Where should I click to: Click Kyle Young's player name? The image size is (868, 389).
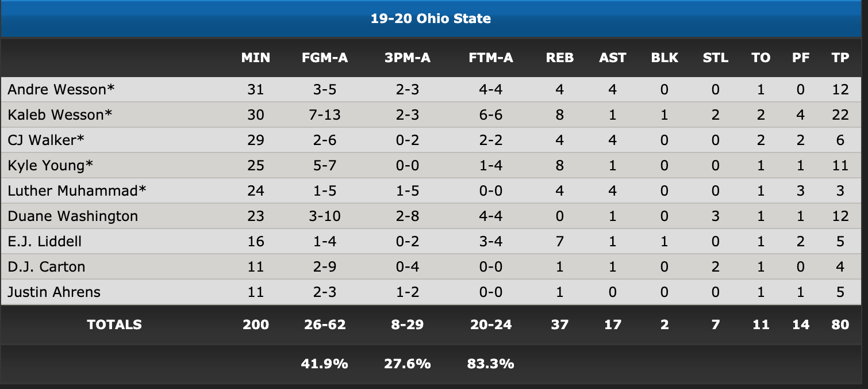51,166
